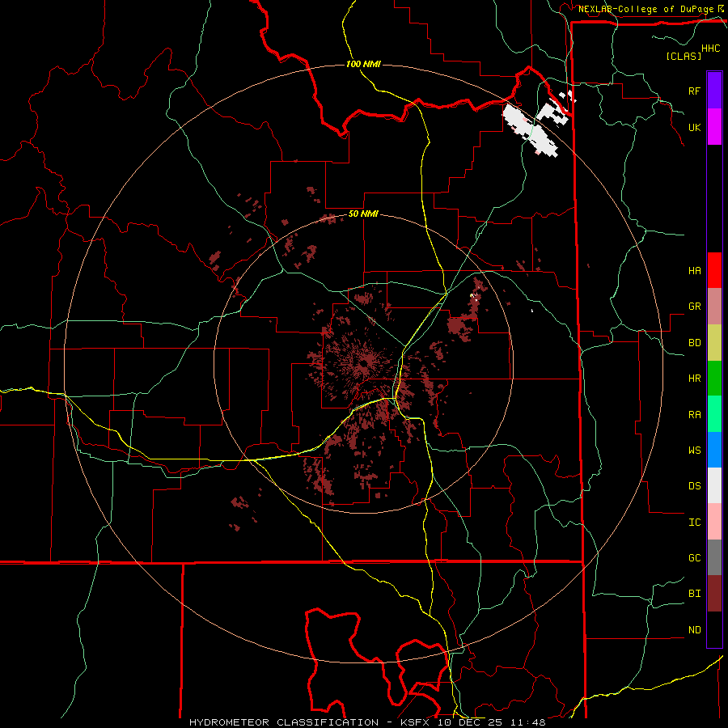Click the BI brown legend swatch
The width and height of the screenshot is (728, 728).
pyautogui.click(x=714, y=594)
